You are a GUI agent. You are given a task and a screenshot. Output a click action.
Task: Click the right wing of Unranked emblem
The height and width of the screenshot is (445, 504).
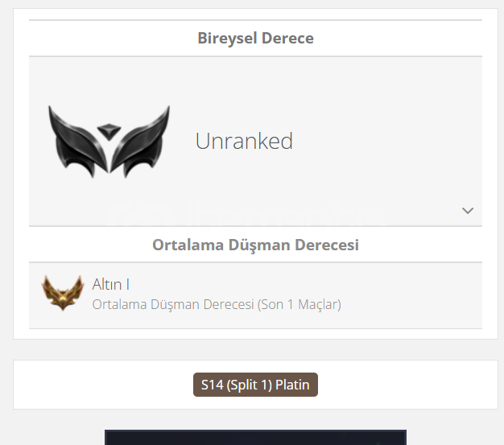coord(140,142)
